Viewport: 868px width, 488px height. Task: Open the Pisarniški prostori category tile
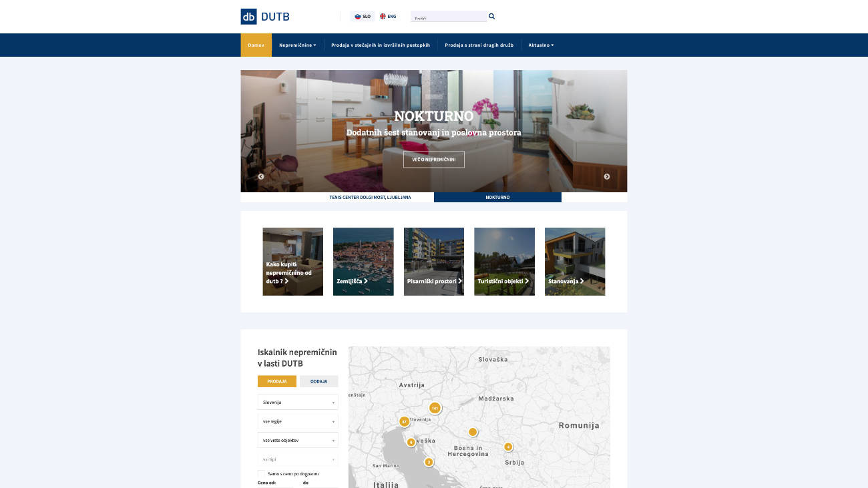(434, 262)
